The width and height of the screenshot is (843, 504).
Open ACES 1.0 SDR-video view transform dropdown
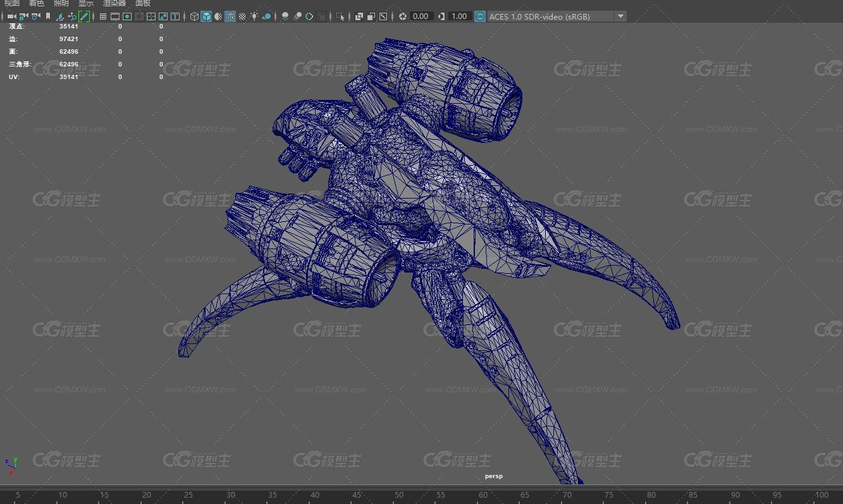pyautogui.click(x=557, y=16)
